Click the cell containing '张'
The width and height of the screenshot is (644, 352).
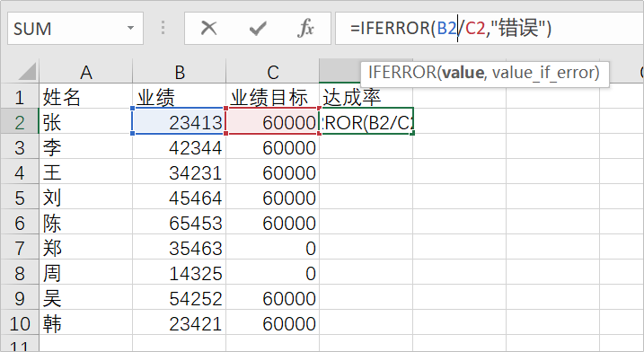click(x=86, y=122)
